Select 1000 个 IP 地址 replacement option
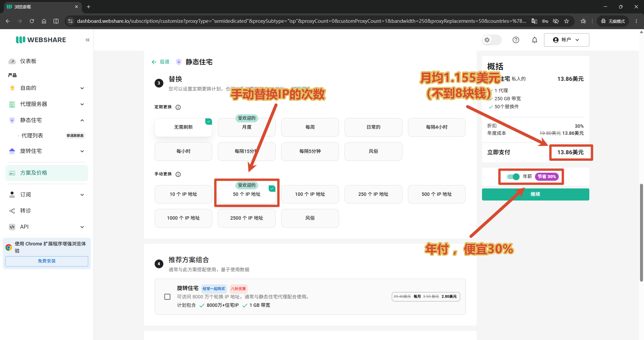644x340 pixels. (x=183, y=218)
